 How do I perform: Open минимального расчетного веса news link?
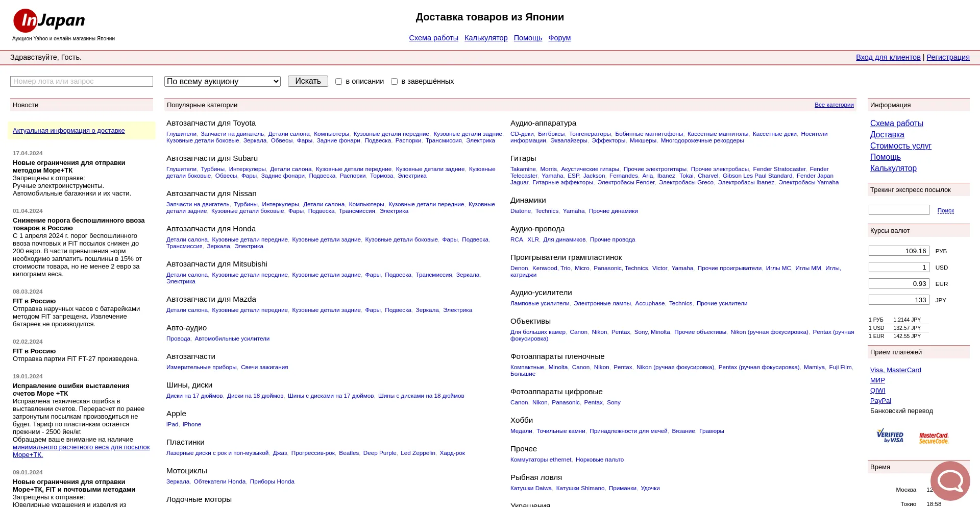tap(81, 451)
